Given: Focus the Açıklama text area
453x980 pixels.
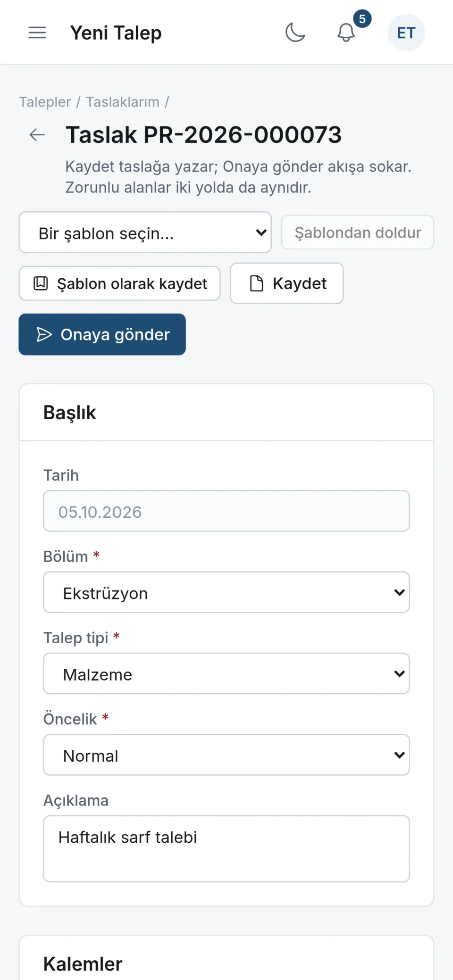Looking at the screenshot, I should 226,849.
